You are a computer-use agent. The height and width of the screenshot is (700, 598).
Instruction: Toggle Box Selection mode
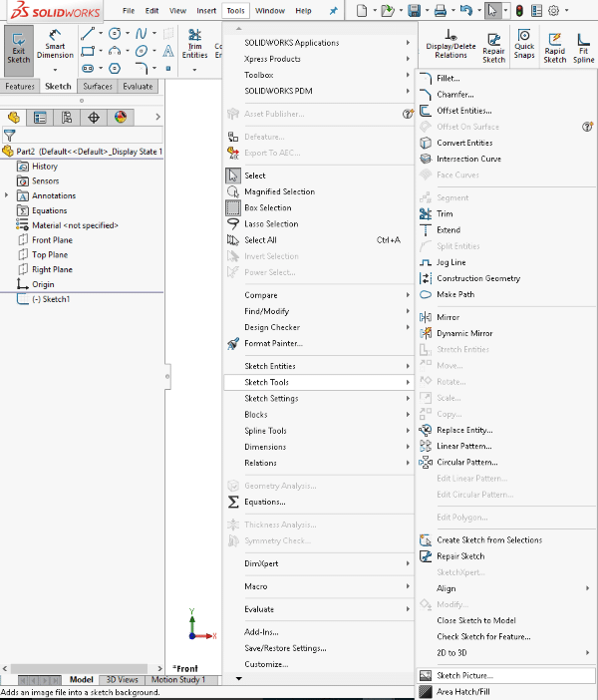(267, 208)
